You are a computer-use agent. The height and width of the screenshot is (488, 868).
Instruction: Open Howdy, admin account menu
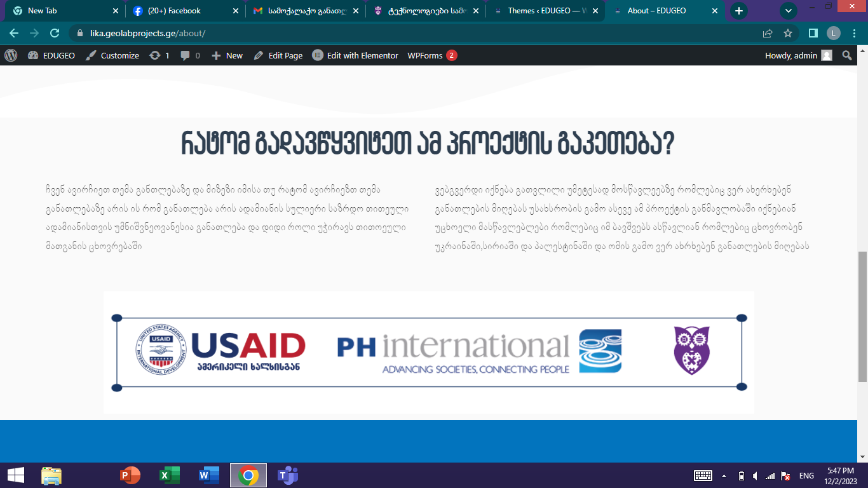tap(798, 55)
